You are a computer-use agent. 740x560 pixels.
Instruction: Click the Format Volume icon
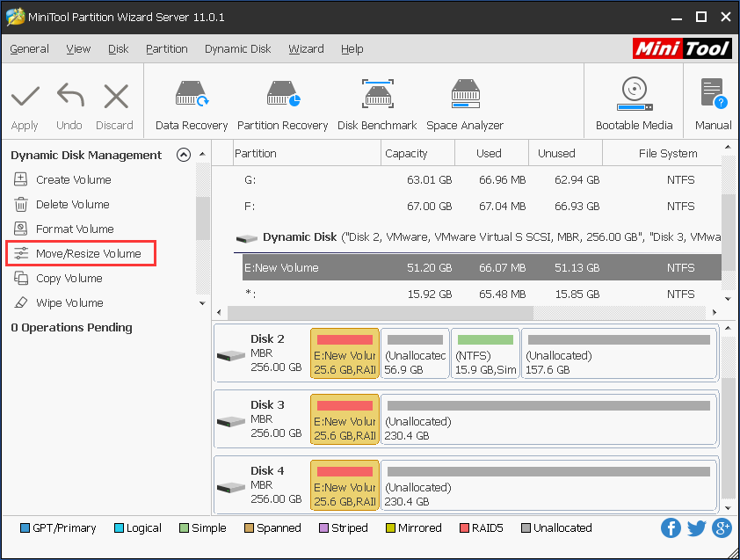coord(21,229)
